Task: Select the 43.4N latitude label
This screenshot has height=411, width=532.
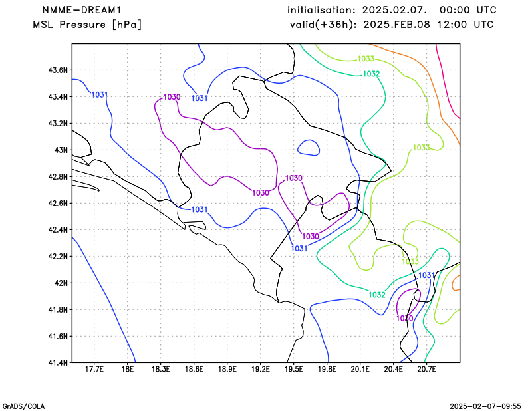Action: pos(58,97)
